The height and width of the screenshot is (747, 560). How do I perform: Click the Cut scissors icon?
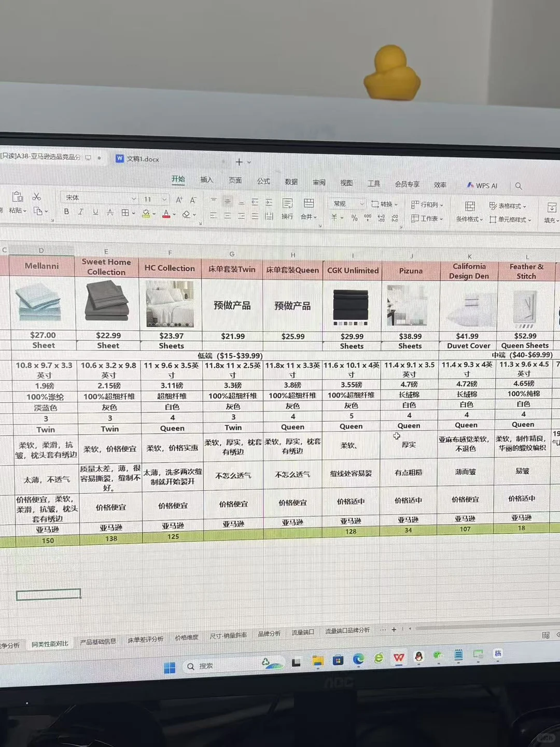37,197
